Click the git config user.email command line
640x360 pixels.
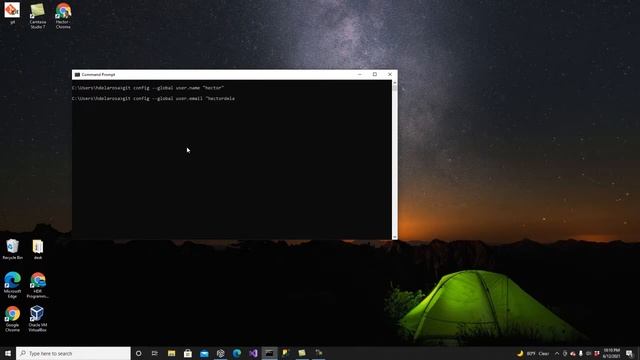tap(153, 98)
